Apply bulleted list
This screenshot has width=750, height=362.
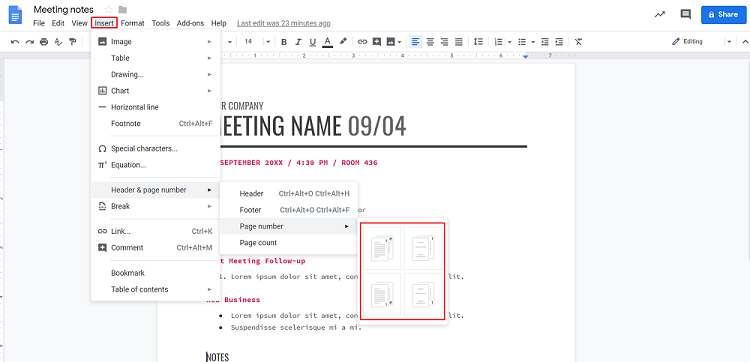[522, 42]
